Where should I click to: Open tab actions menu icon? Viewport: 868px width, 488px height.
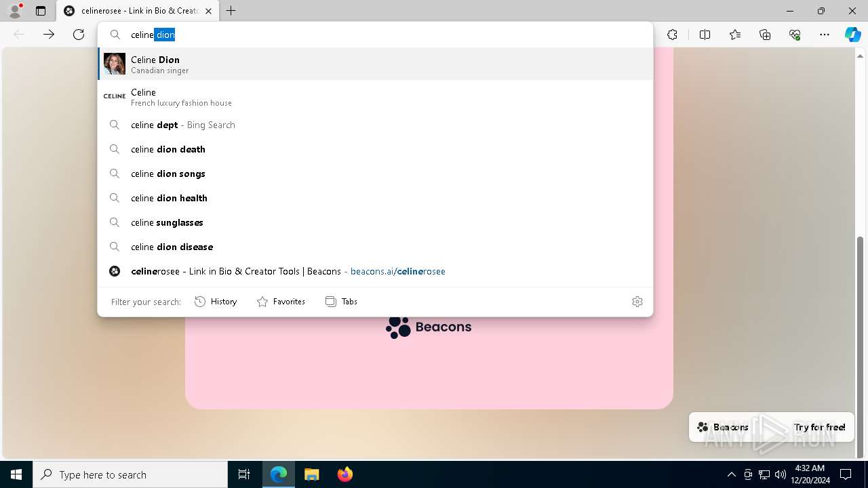tap(41, 11)
